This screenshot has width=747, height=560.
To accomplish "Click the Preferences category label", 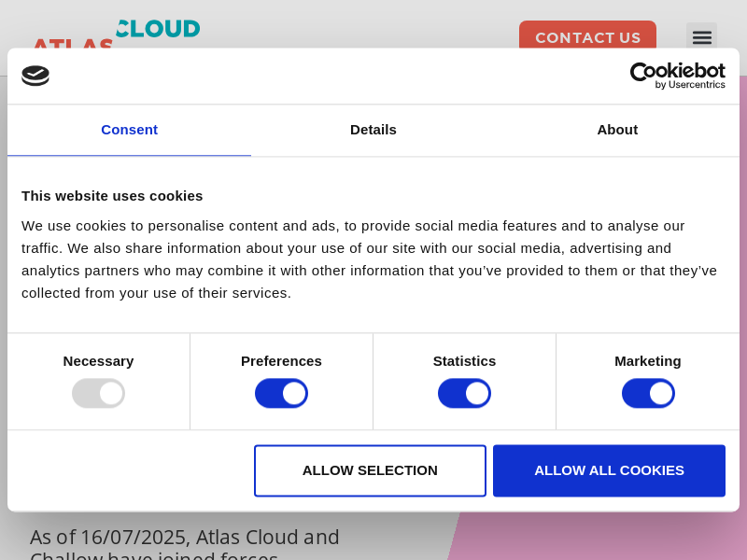I will click(281, 361).
